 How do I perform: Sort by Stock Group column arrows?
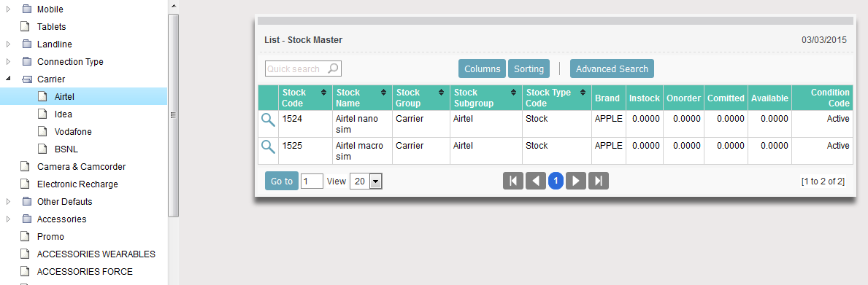click(441, 93)
